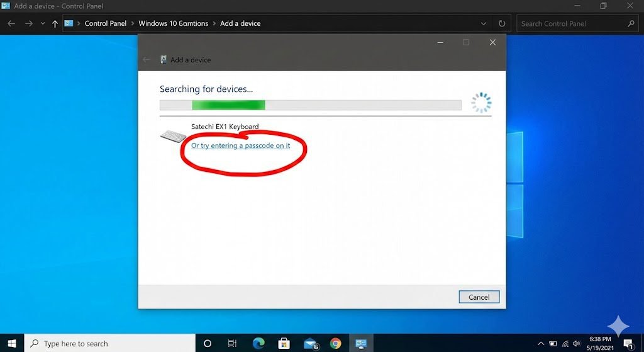
Task: Click the Control Panel window title icon
Action: [x=6, y=6]
